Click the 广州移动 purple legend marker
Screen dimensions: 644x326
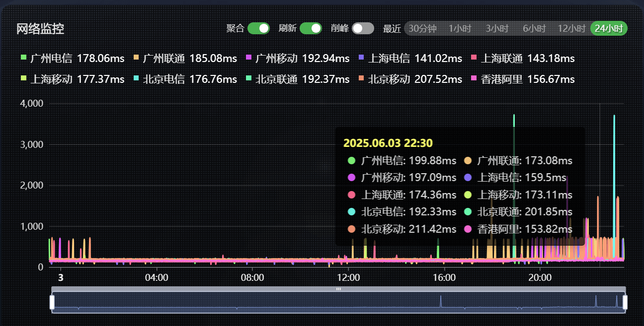click(x=249, y=58)
